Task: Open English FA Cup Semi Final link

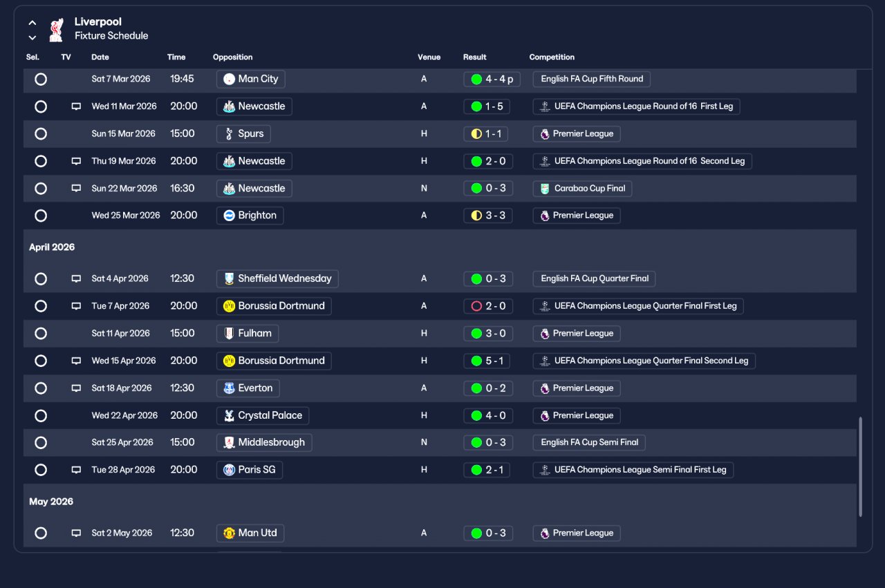Action: coord(589,442)
